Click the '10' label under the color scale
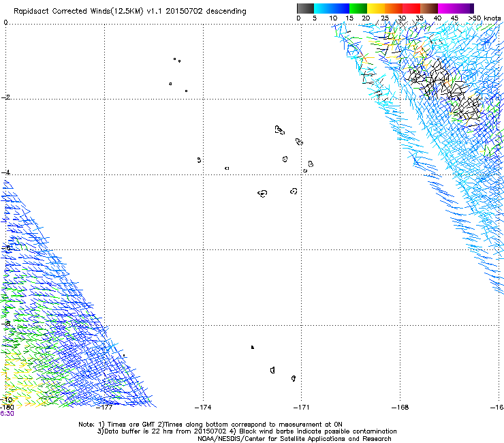The image size is (504, 443). [x=333, y=18]
